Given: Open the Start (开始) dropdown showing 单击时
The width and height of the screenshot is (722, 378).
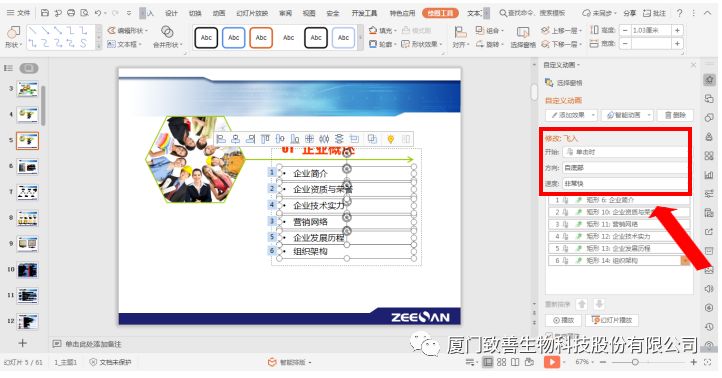Looking at the screenshot, I should coord(625,152).
